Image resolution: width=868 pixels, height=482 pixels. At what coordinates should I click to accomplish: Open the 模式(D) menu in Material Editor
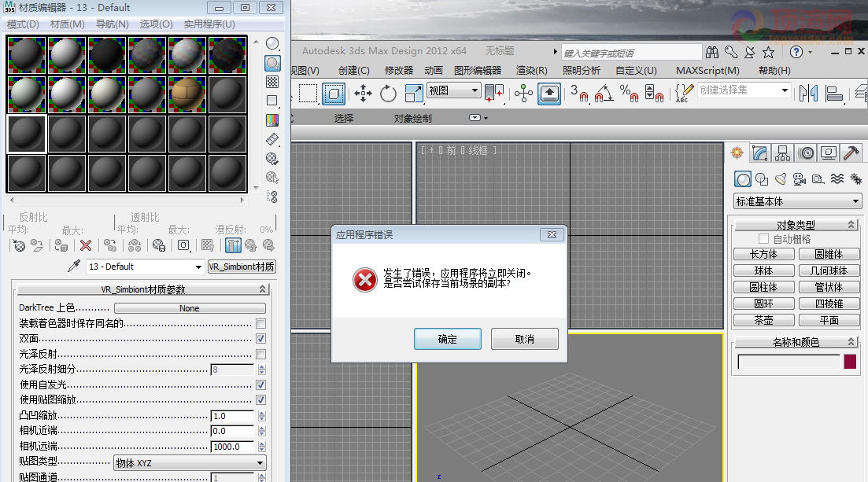point(24,24)
